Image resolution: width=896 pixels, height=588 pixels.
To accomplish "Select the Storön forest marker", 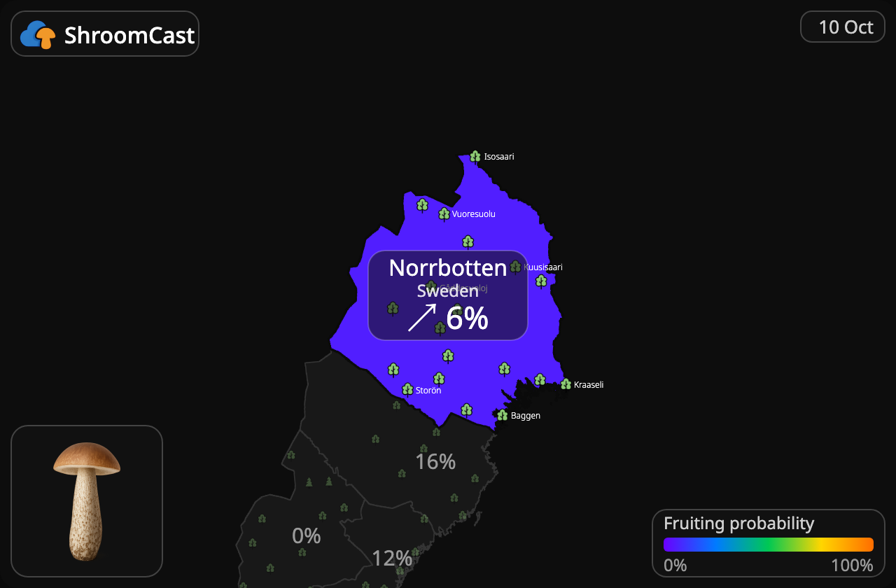I will point(407,390).
